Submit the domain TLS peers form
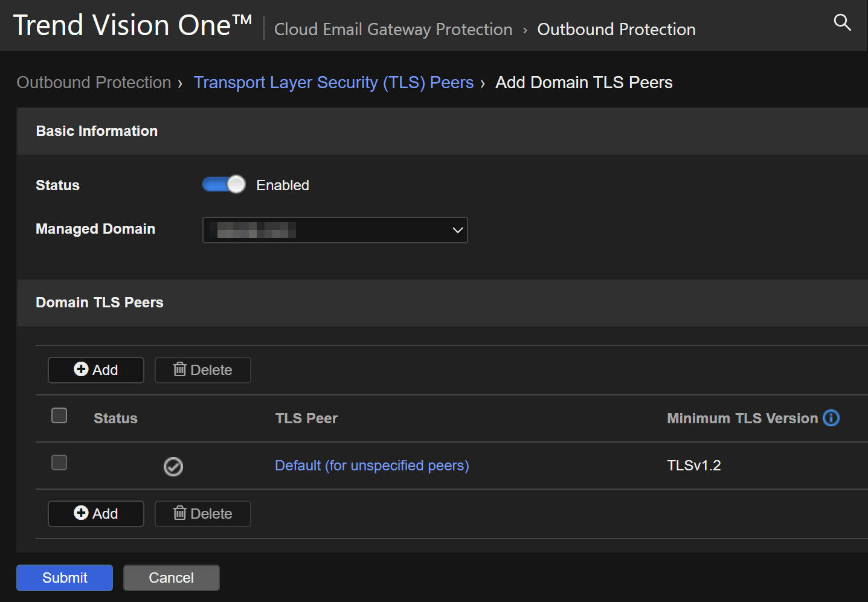The height and width of the screenshot is (602, 868). (x=65, y=578)
